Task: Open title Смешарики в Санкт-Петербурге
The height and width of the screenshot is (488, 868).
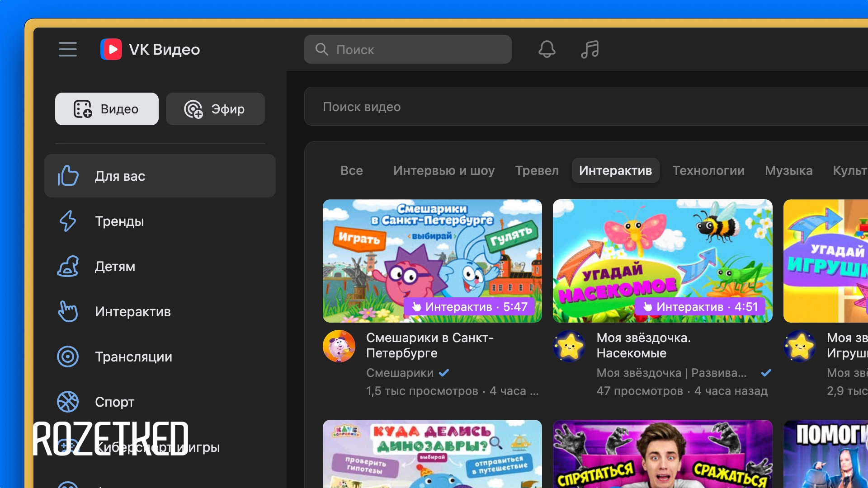Action: coord(430,345)
